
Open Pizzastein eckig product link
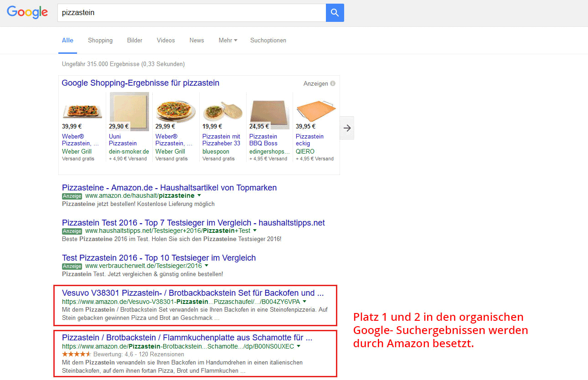(309, 140)
